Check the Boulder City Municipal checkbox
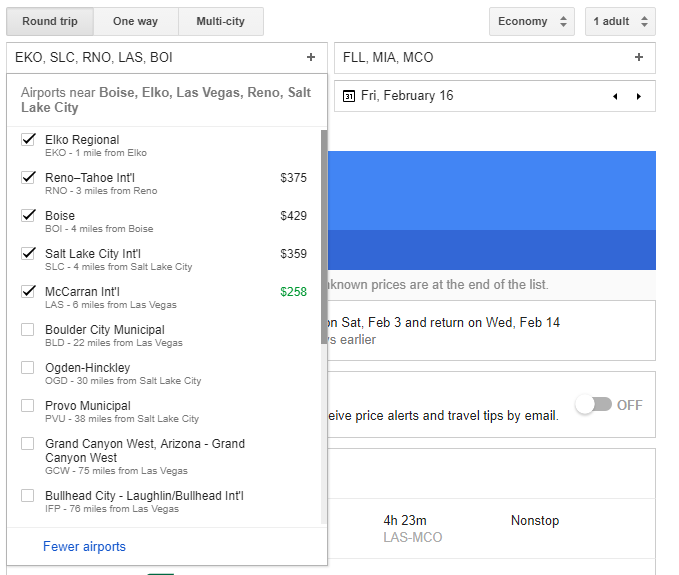679x575 pixels. click(28, 329)
